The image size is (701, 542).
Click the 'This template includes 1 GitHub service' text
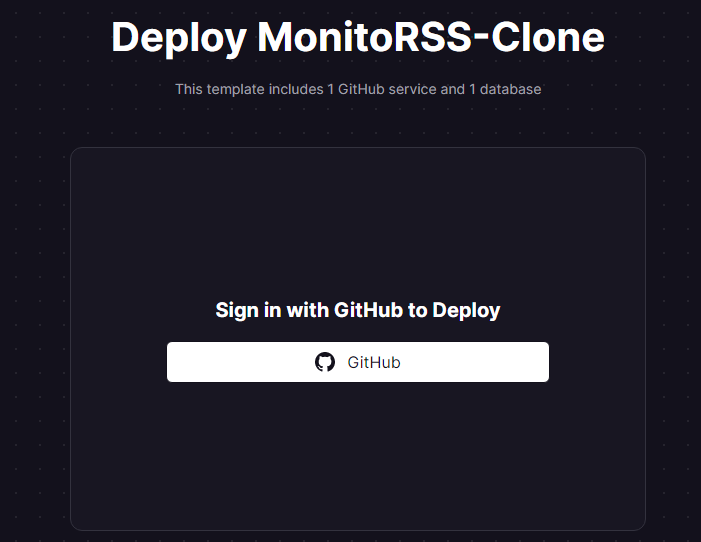point(306,89)
